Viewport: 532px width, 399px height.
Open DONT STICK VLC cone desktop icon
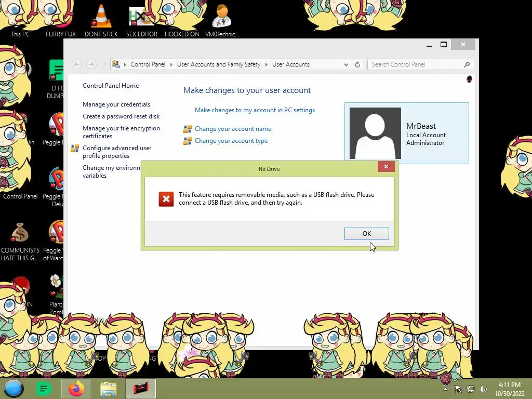coord(101,20)
